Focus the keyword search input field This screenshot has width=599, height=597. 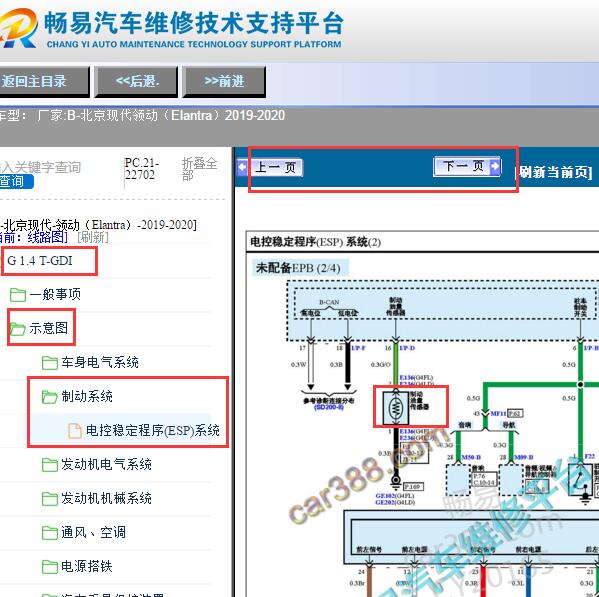tap(40, 167)
